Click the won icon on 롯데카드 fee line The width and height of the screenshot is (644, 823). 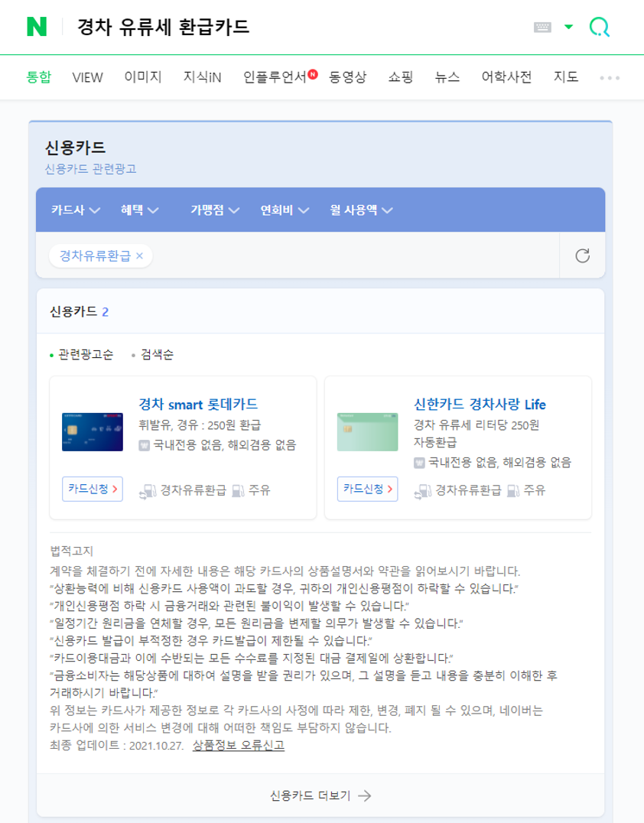click(x=145, y=446)
